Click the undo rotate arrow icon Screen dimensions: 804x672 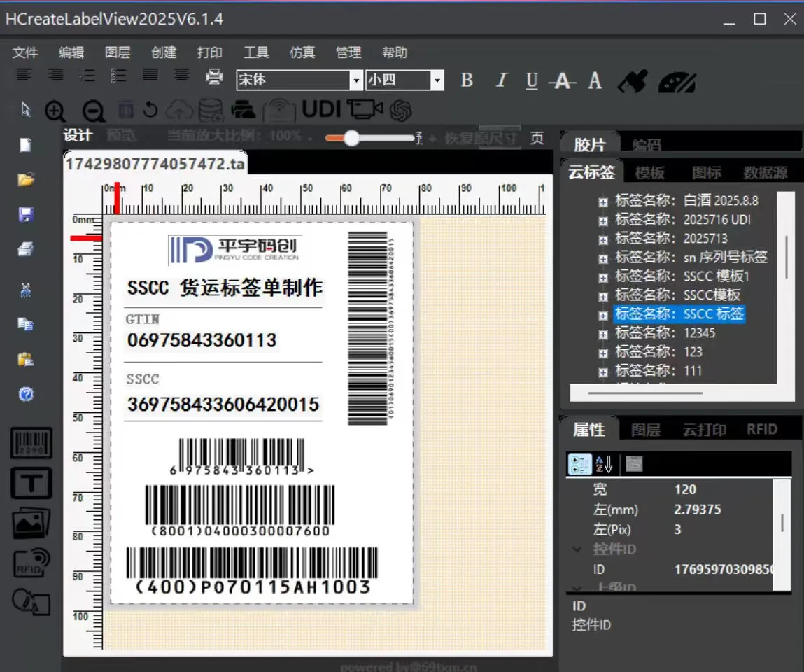tap(150, 109)
